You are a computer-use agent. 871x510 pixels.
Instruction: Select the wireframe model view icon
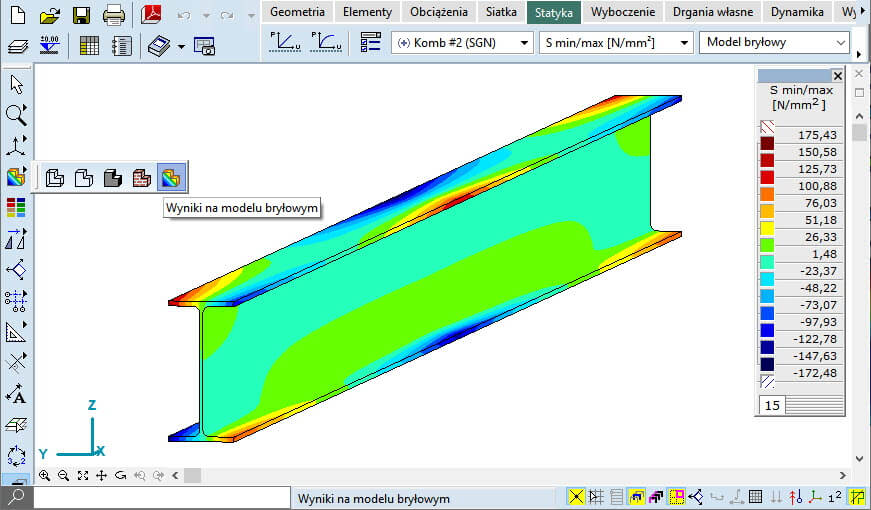coord(56,178)
